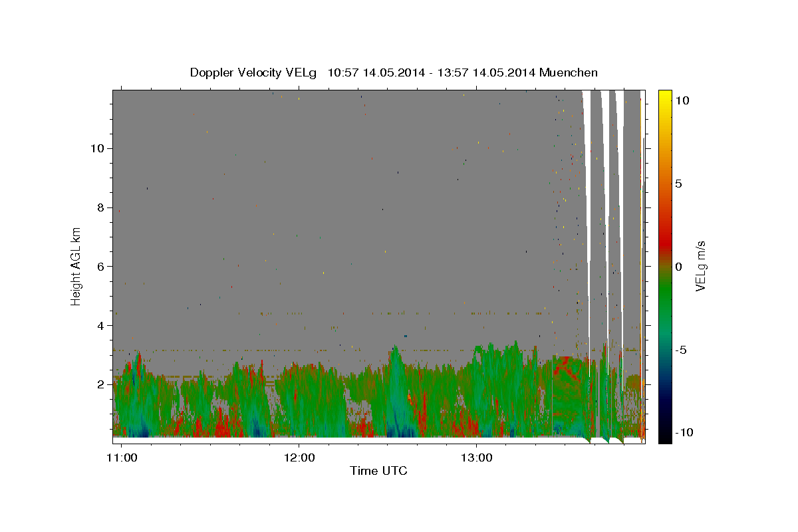
Task: Click the colorbar label '-5'
Action: click(x=681, y=350)
